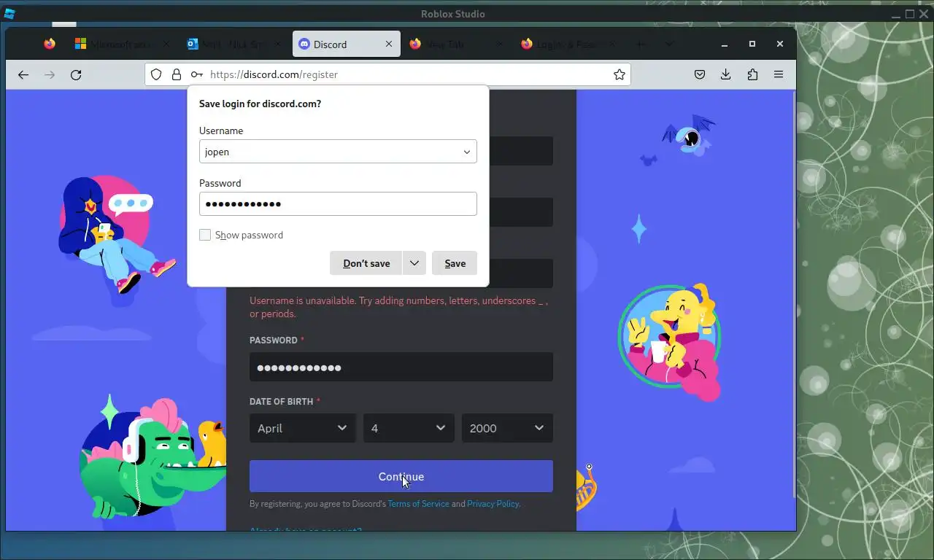
Task: Click Save in the login prompt
Action: (455, 263)
